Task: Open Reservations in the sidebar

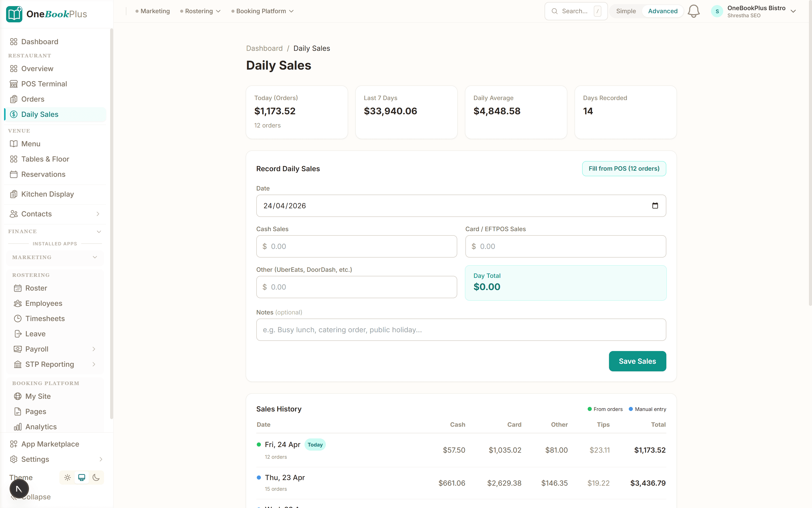Action: (x=55, y=174)
